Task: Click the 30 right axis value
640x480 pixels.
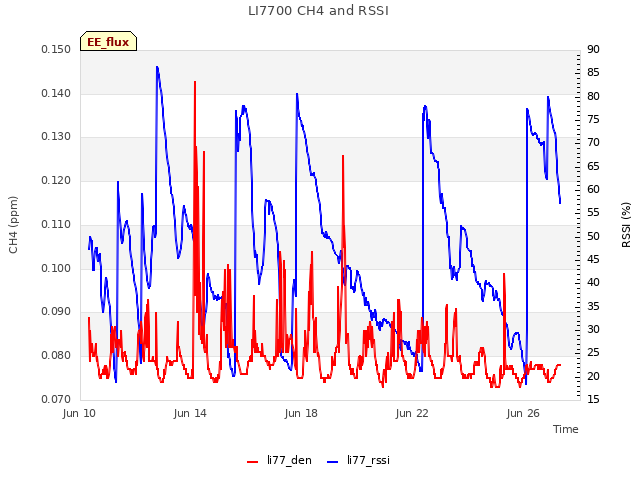Action: click(x=593, y=329)
